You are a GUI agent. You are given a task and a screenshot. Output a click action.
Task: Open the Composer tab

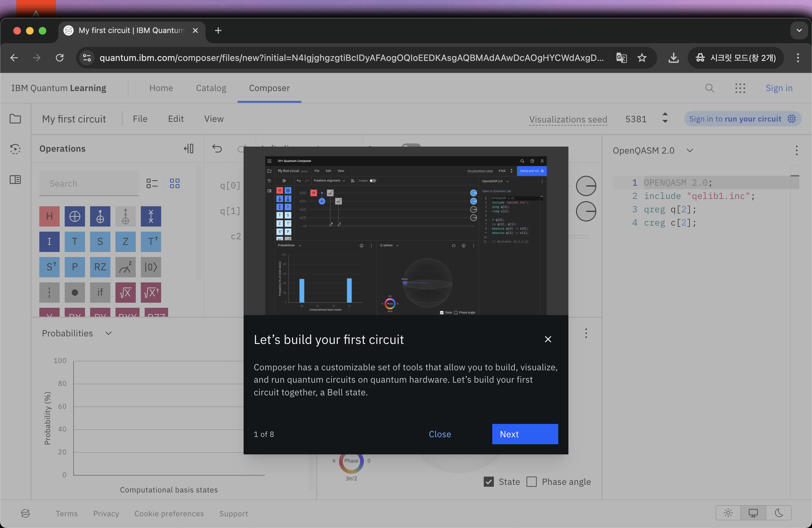[x=269, y=88]
